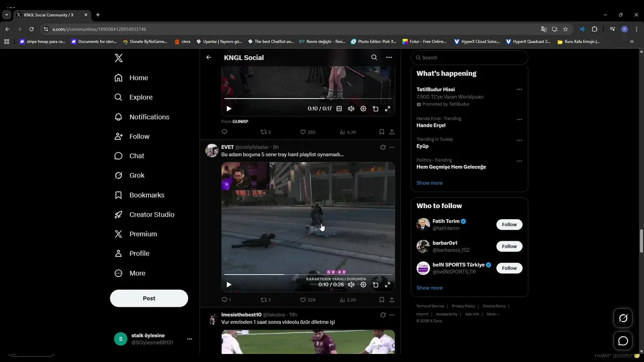Open KNGL Social header more options

(389, 57)
